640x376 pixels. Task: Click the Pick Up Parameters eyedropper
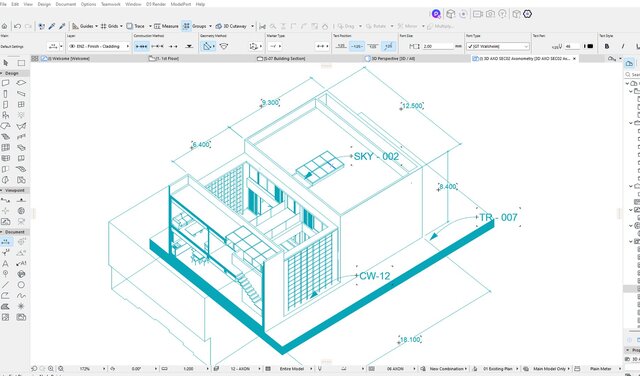click(x=52, y=26)
